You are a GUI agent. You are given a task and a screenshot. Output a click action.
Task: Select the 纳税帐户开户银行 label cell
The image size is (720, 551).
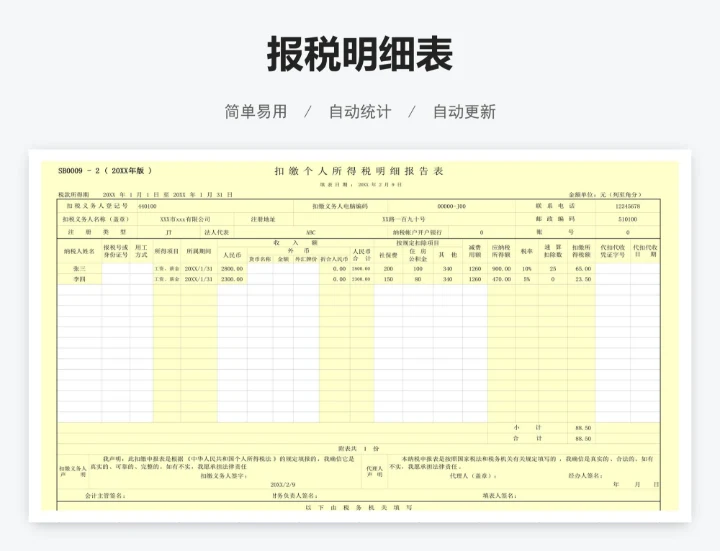click(x=417, y=232)
